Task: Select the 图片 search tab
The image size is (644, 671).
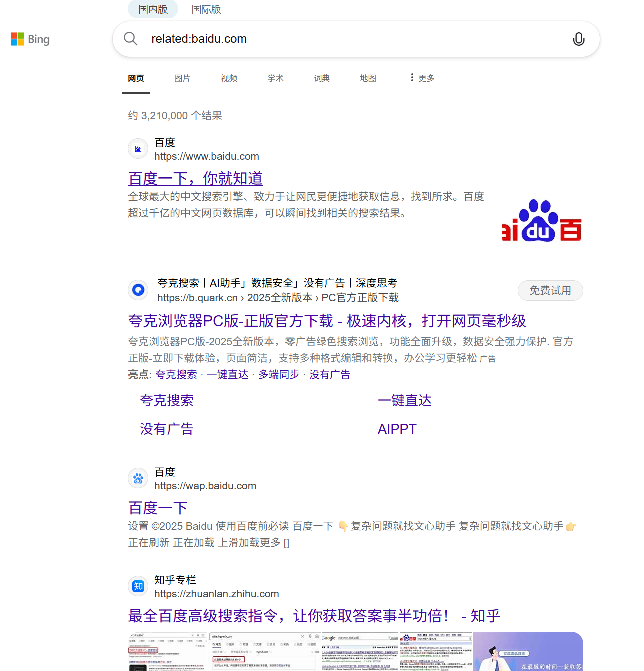Action: tap(182, 78)
